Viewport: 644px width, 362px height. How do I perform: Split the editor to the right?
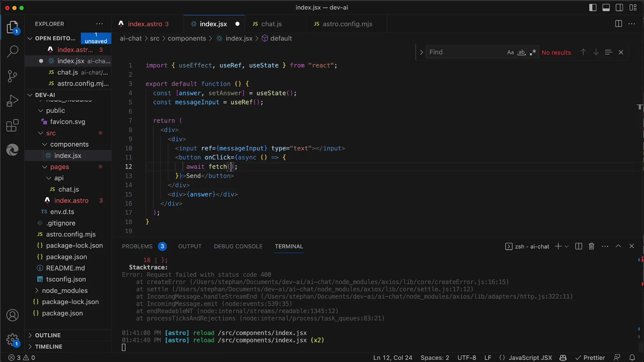[618, 24]
